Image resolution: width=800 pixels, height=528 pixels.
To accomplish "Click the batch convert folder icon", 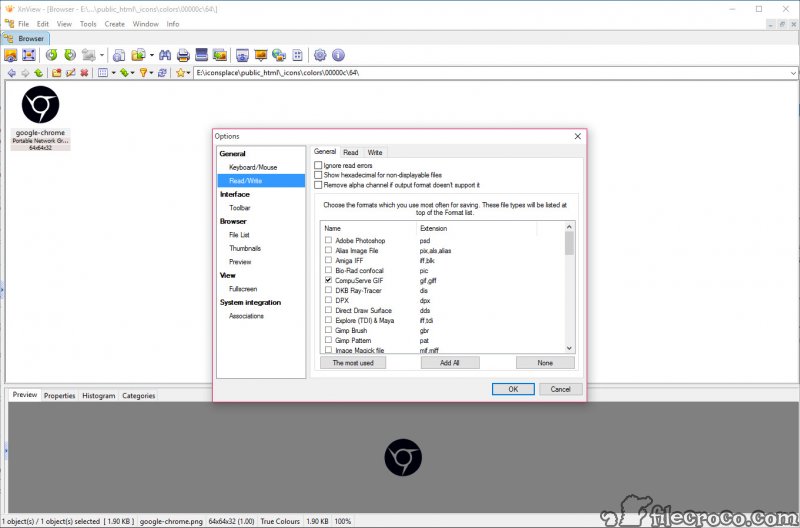I will click(x=138, y=55).
